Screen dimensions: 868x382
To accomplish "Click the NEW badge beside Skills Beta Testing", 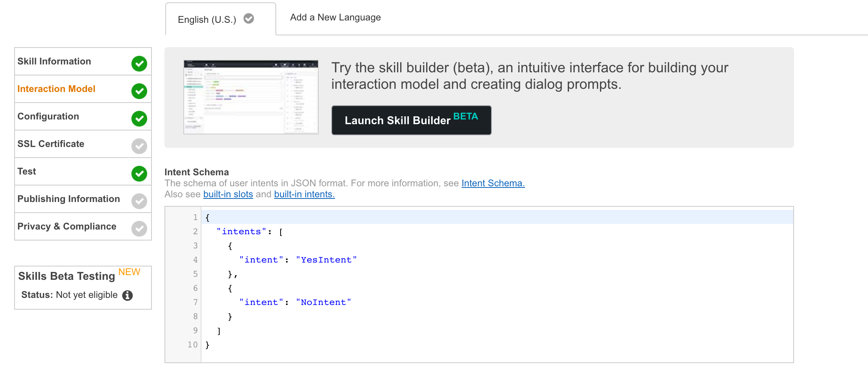I will click(x=129, y=272).
